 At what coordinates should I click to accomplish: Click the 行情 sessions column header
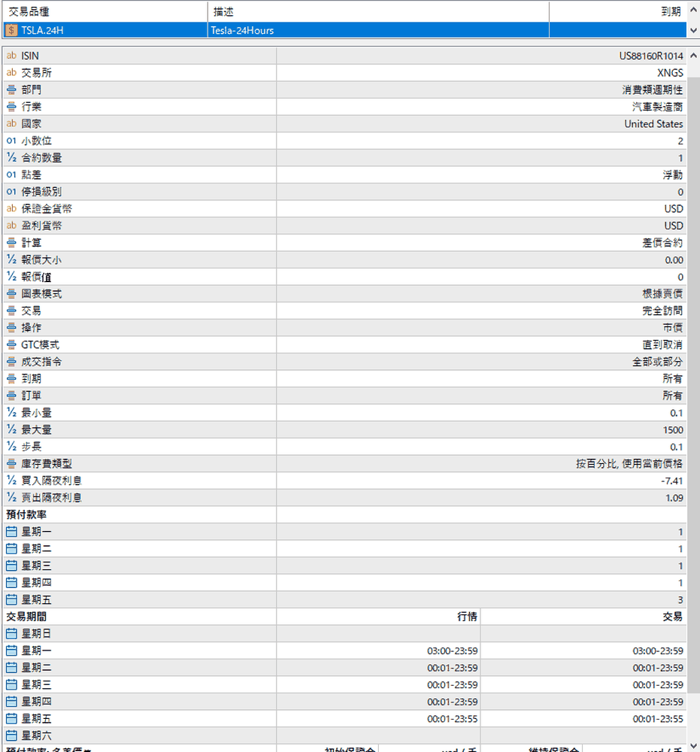[467, 617]
